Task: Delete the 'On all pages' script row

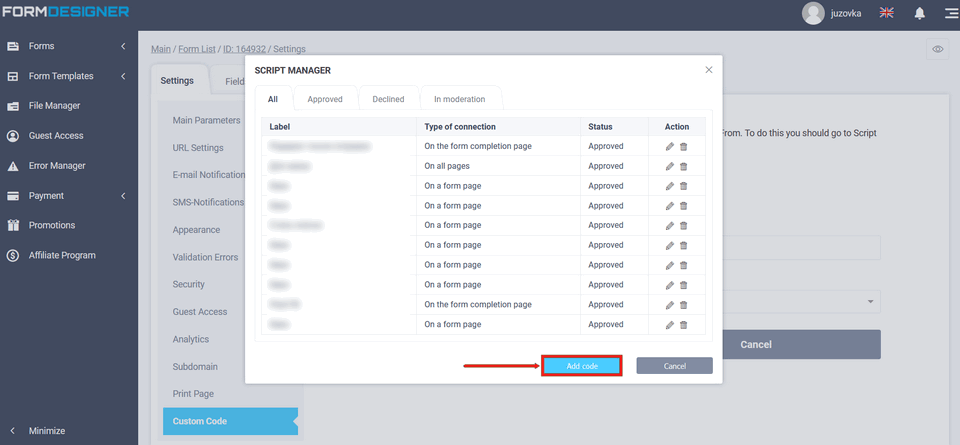Action: click(x=684, y=166)
